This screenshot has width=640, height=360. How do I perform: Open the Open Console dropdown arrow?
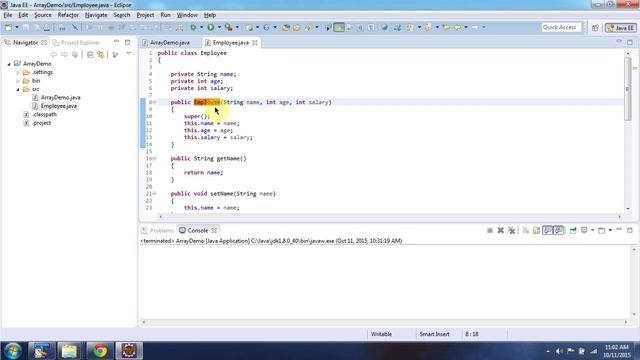click(x=610, y=231)
